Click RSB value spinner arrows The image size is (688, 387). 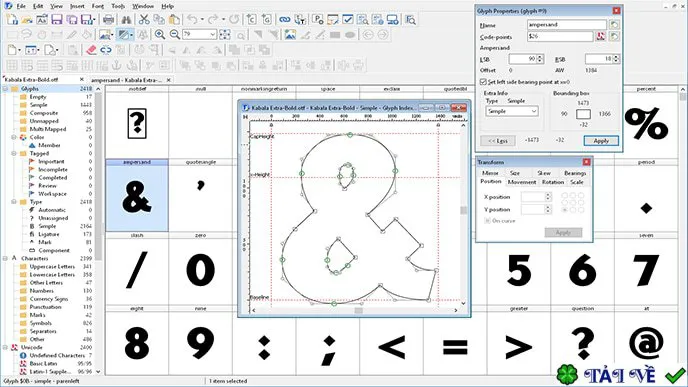[x=616, y=59]
